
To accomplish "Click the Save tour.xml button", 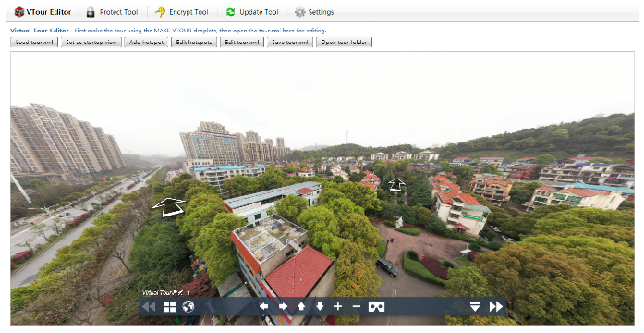I will 290,43.
